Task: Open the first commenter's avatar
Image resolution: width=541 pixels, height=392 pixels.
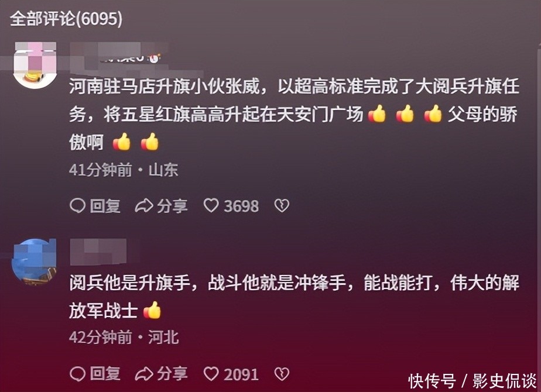Action: tap(35, 65)
